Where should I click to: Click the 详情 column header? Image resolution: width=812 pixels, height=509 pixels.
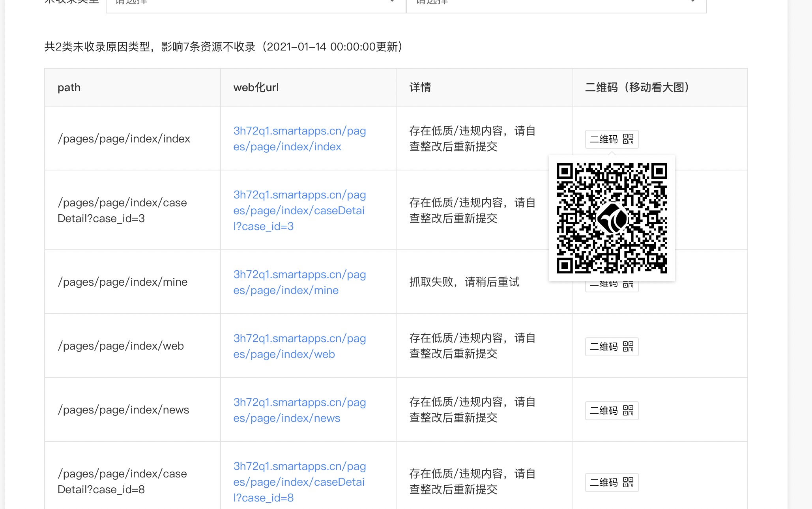484,87
